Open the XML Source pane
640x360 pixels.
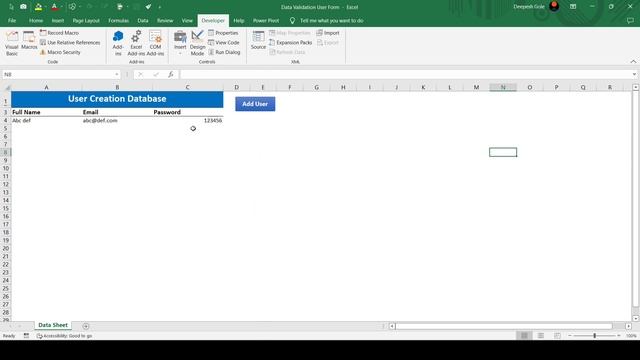[x=258, y=40]
